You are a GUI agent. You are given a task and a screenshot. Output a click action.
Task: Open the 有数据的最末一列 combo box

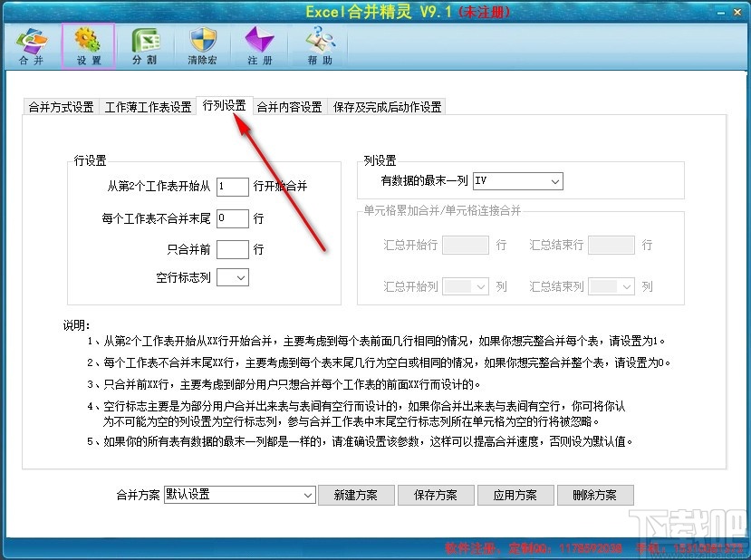tap(518, 181)
